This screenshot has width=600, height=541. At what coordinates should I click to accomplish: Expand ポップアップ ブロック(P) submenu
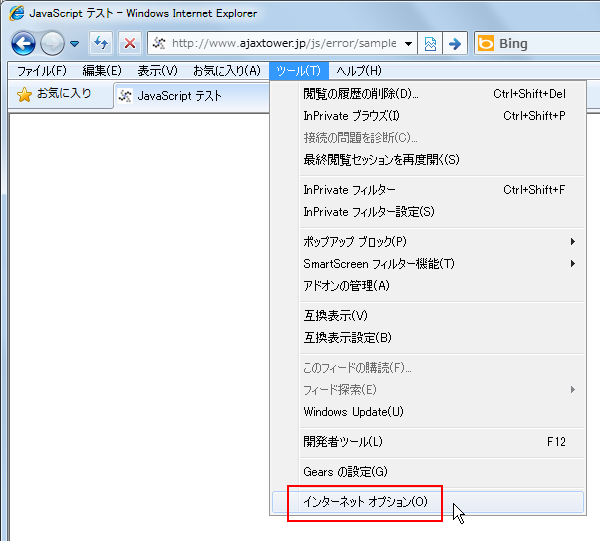pos(428,242)
